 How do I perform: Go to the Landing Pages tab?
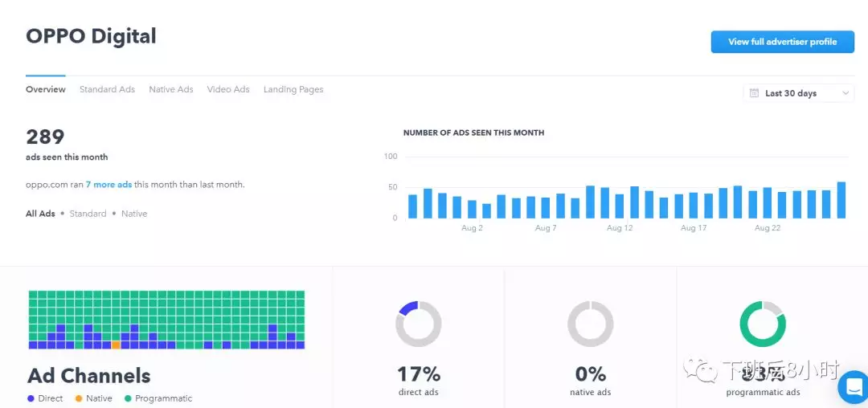293,89
